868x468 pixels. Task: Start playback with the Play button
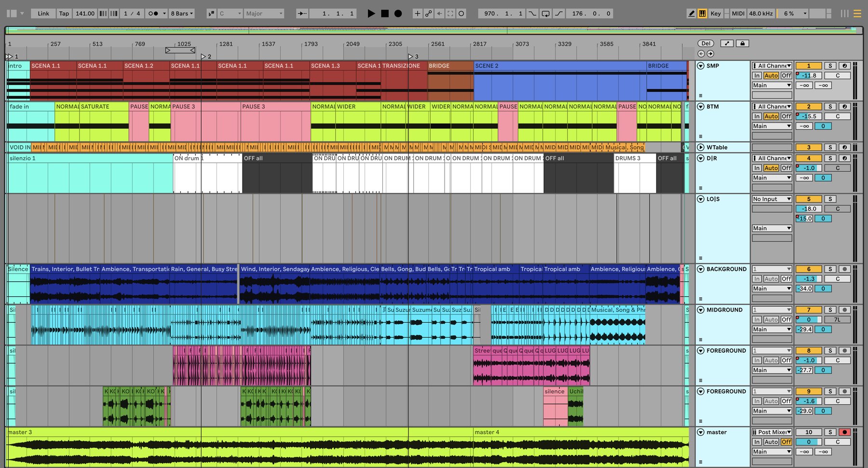[x=371, y=14]
